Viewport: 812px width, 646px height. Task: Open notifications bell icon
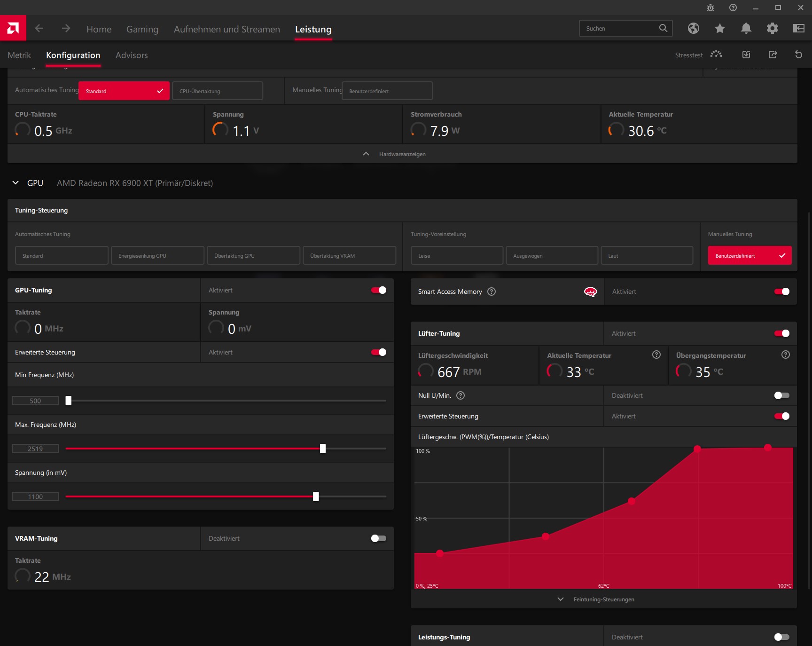[746, 28]
